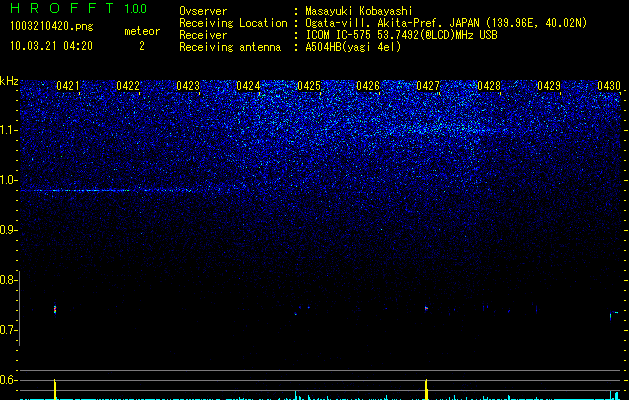Screen dimensions: 629x400
Task: Click the Receiving Location label
Action: click(233, 23)
